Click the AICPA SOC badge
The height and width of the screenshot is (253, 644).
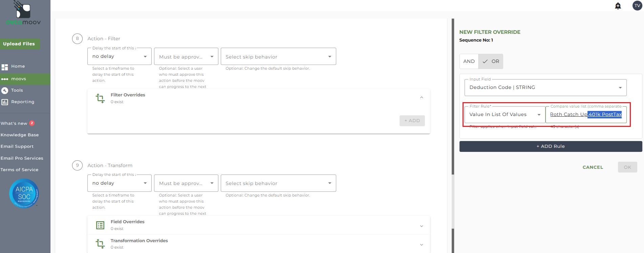click(x=24, y=193)
